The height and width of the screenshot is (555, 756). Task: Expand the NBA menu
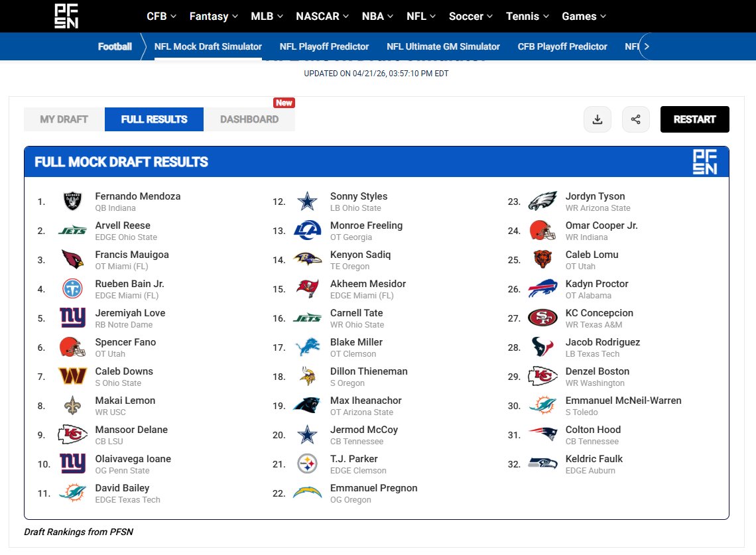[377, 16]
